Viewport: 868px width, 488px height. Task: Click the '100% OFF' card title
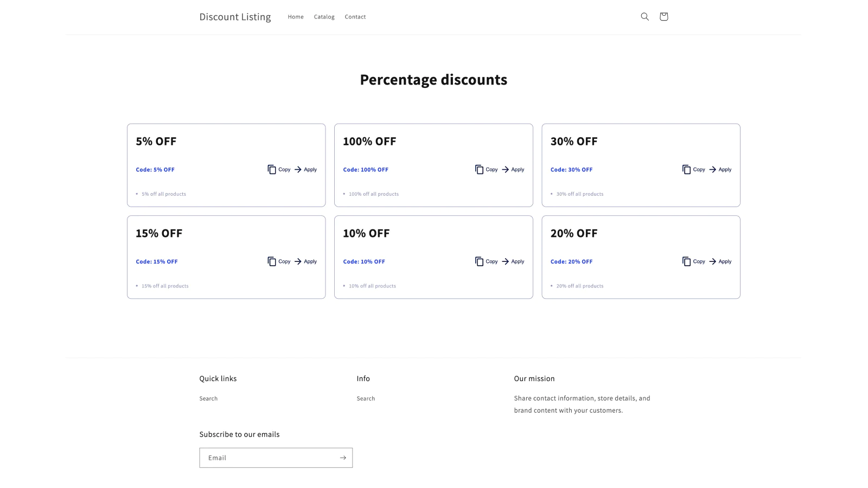369,142
